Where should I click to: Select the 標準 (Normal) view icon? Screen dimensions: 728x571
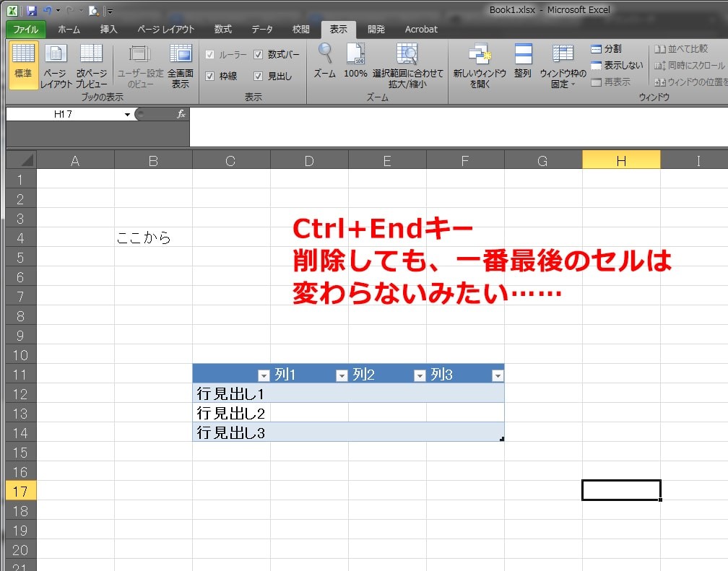point(24,64)
